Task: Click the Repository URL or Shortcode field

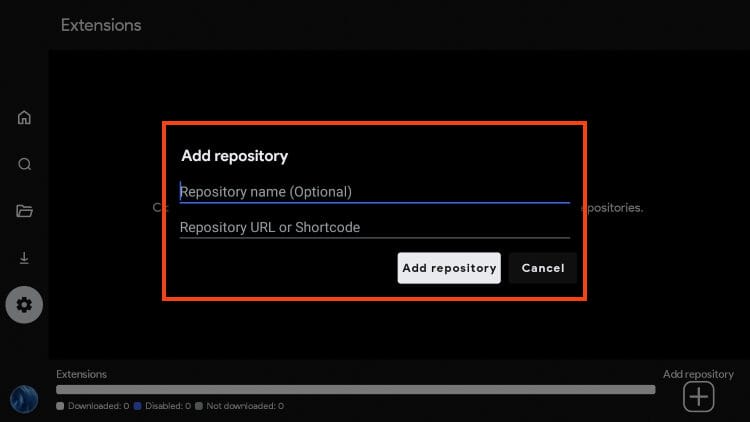Action: (x=374, y=227)
